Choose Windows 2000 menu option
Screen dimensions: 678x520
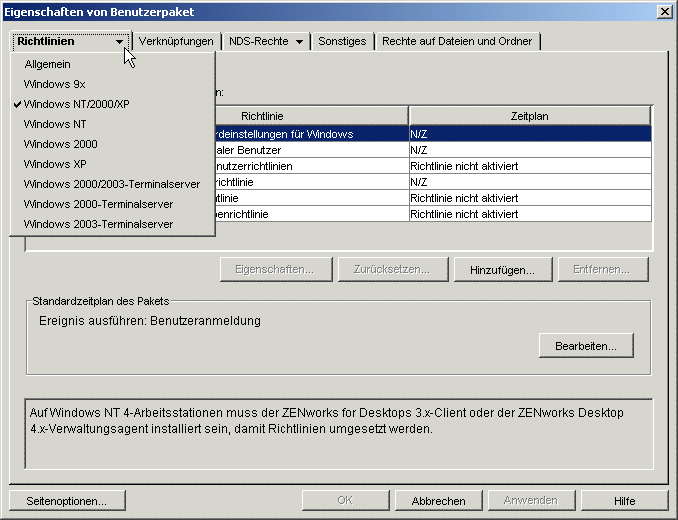tap(60, 144)
